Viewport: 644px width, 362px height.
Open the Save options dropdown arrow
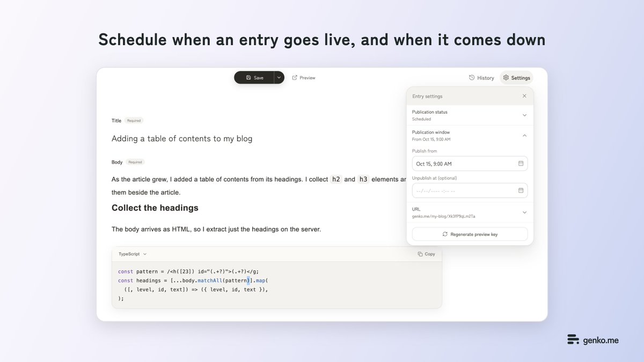pos(279,78)
